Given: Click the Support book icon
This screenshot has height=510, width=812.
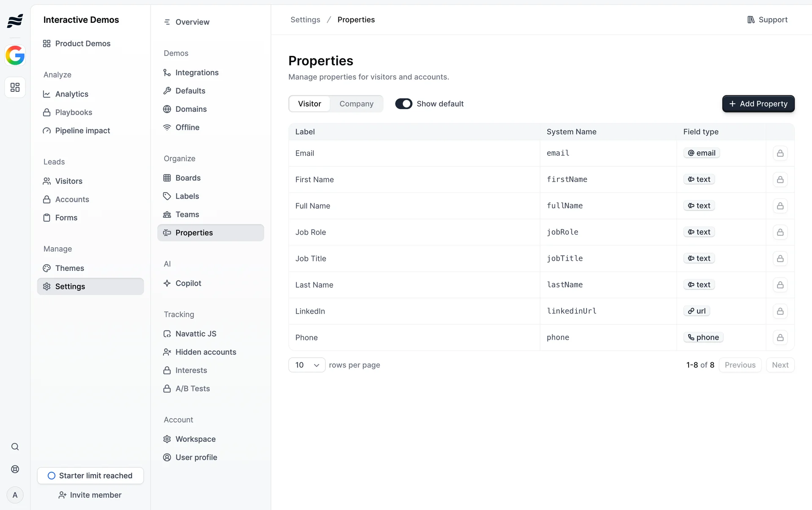Looking at the screenshot, I should pos(751,20).
